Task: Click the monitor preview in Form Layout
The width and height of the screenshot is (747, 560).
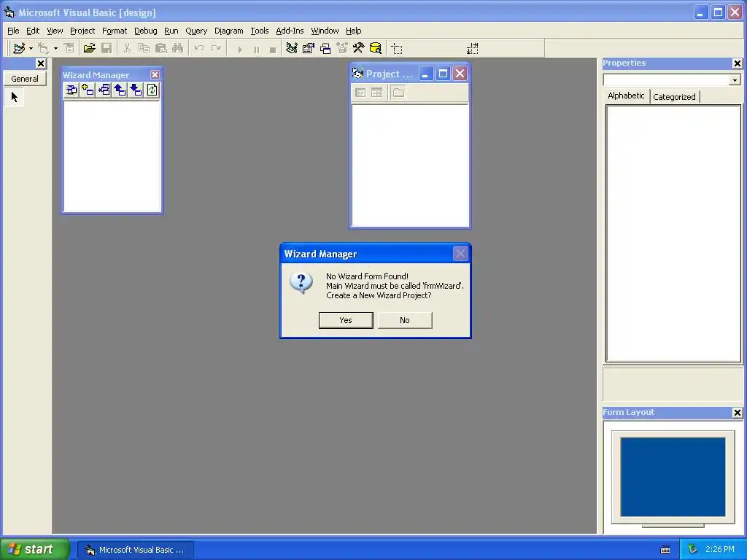Action: tap(673, 477)
